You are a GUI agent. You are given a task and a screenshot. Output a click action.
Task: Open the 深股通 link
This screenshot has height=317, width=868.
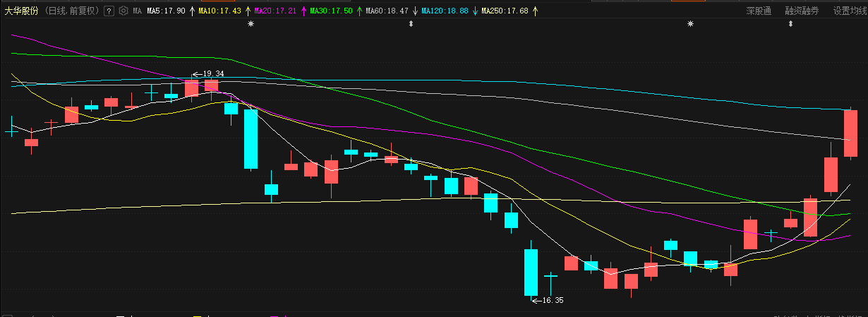coord(759,11)
